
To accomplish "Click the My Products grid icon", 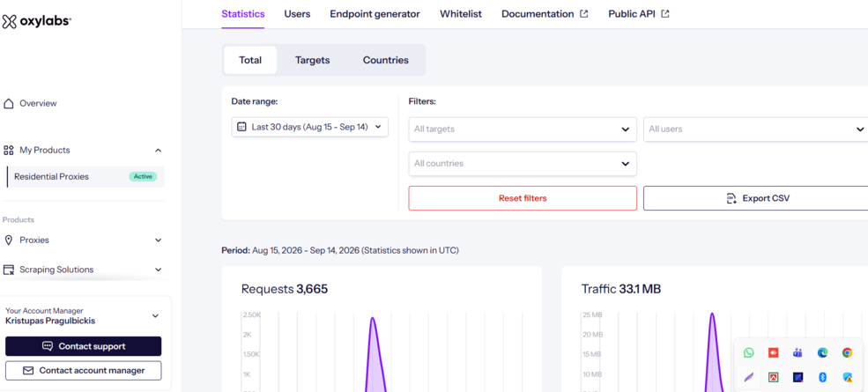I will [8, 150].
